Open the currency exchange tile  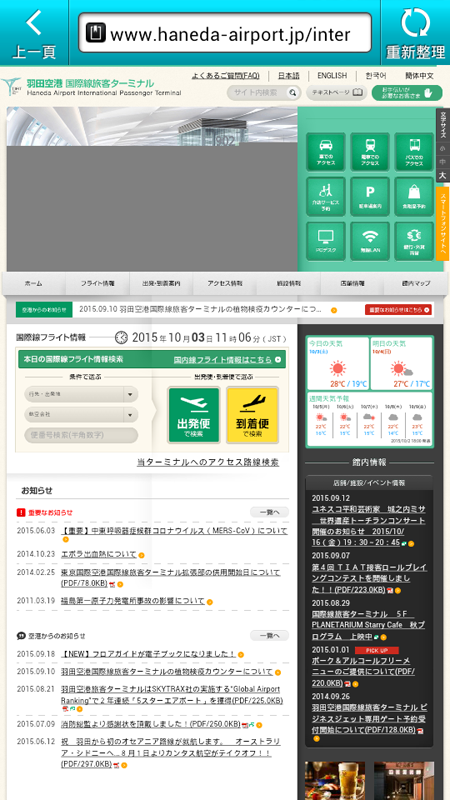pyautogui.click(x=414, y=241)
